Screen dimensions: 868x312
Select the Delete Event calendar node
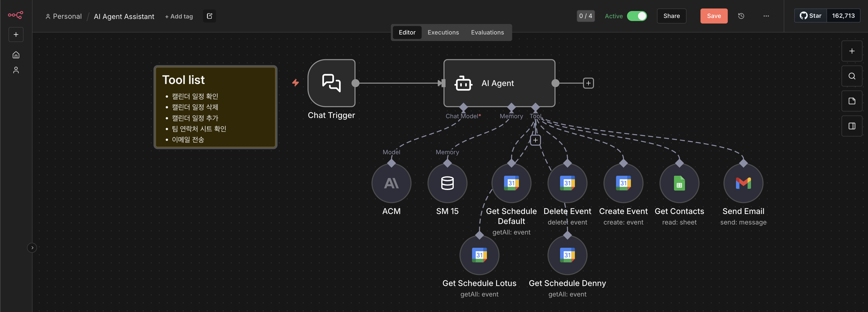click(x=567, y=183)
